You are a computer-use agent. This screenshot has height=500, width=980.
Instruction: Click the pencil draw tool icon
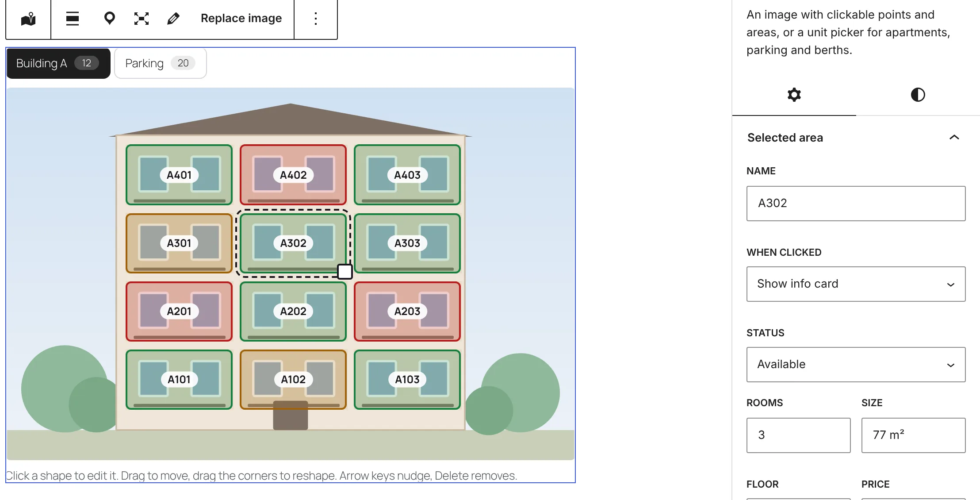coord(173,19)
